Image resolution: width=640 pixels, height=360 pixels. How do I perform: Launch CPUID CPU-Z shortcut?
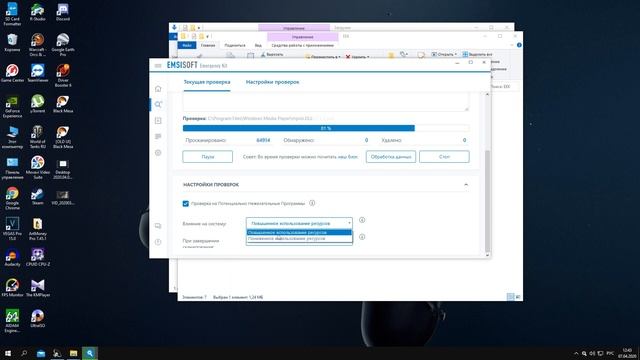tap(38, 257)
